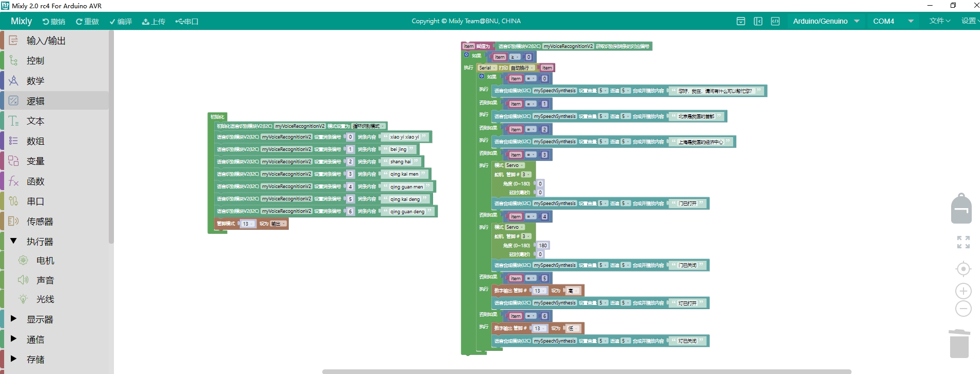Open the Arduino/Genuino board dropdown
The image size is (980, 374).
pyautogui.click(x=826, y=21)
